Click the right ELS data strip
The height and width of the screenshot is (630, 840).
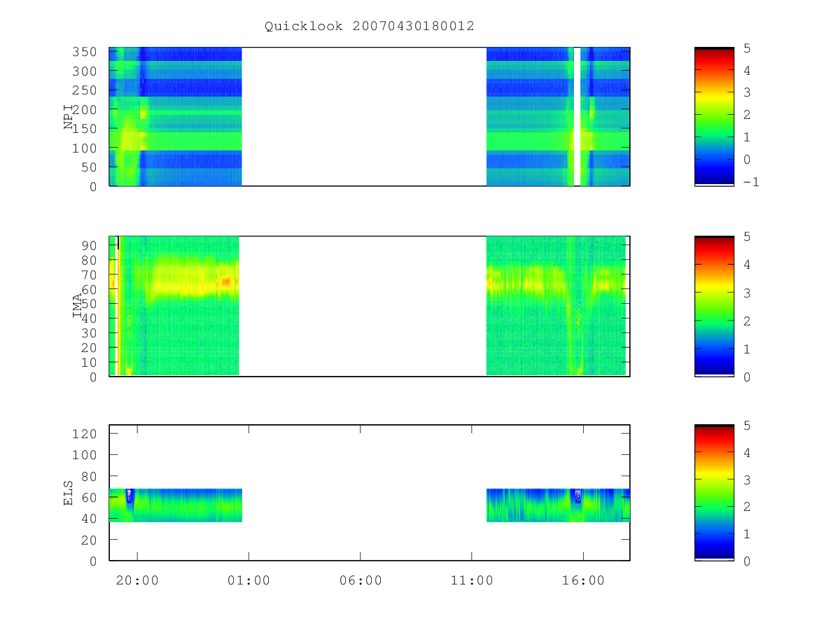[x=558, y=505]
